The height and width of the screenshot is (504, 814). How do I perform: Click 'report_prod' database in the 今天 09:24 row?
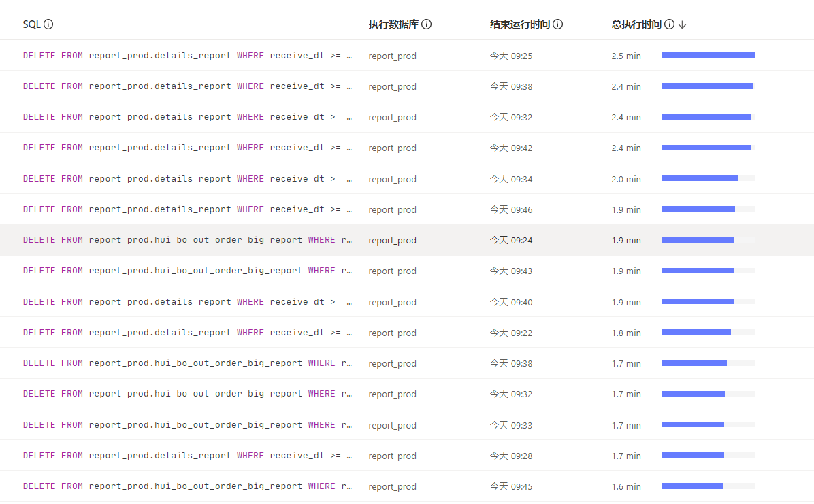393,240
